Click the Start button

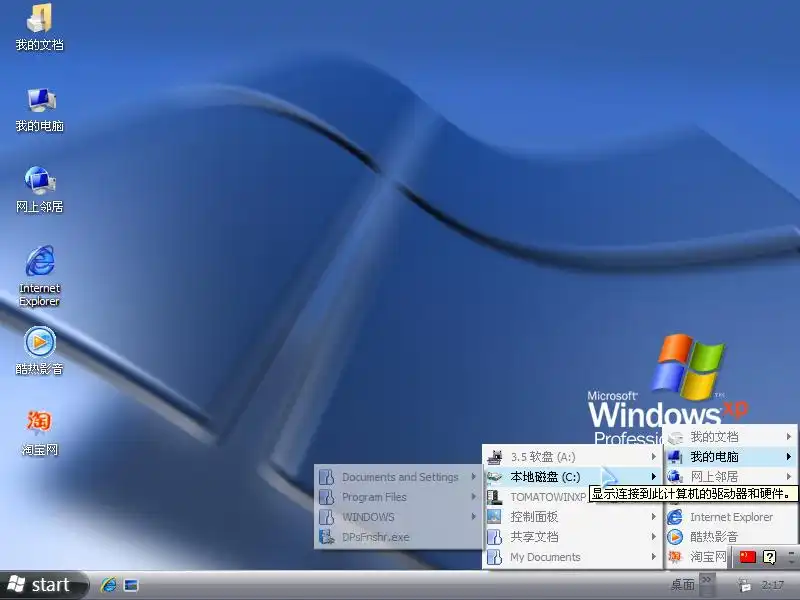click(x=44, y=585)
